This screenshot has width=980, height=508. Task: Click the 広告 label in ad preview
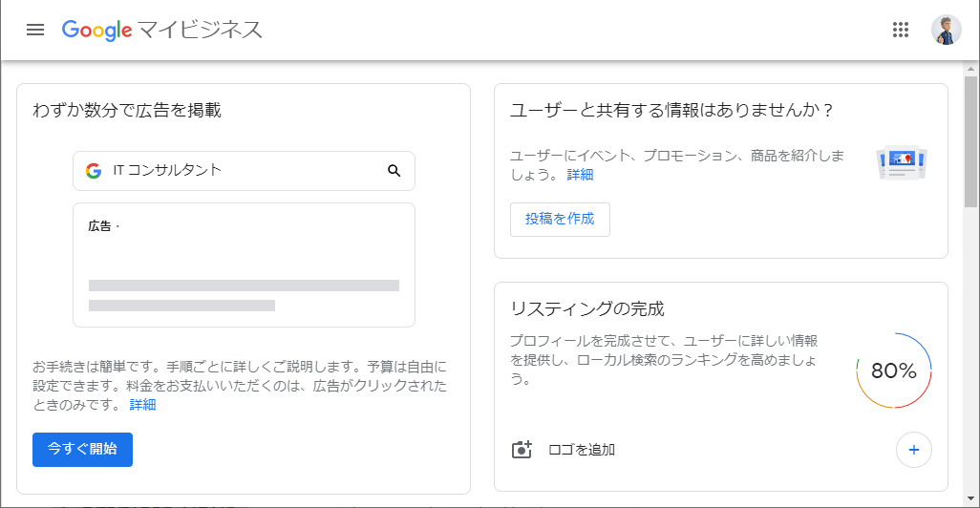(100, 226)
